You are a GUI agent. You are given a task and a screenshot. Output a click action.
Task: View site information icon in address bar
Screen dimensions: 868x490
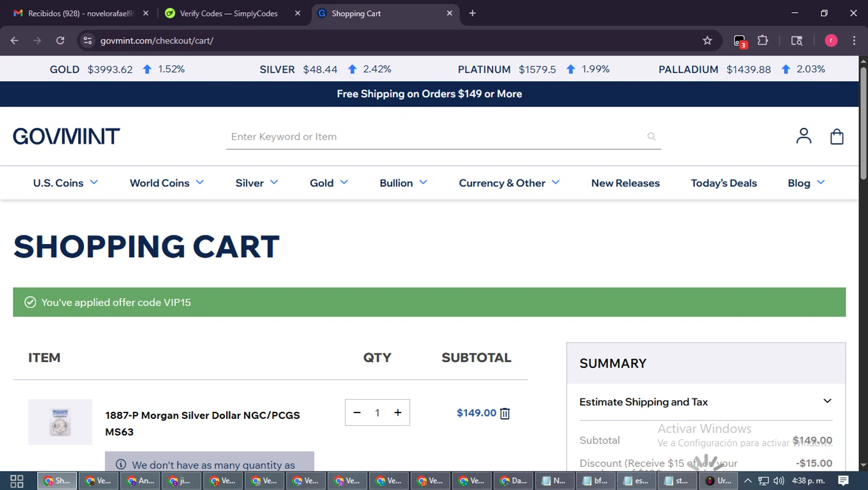click(87, 40)
